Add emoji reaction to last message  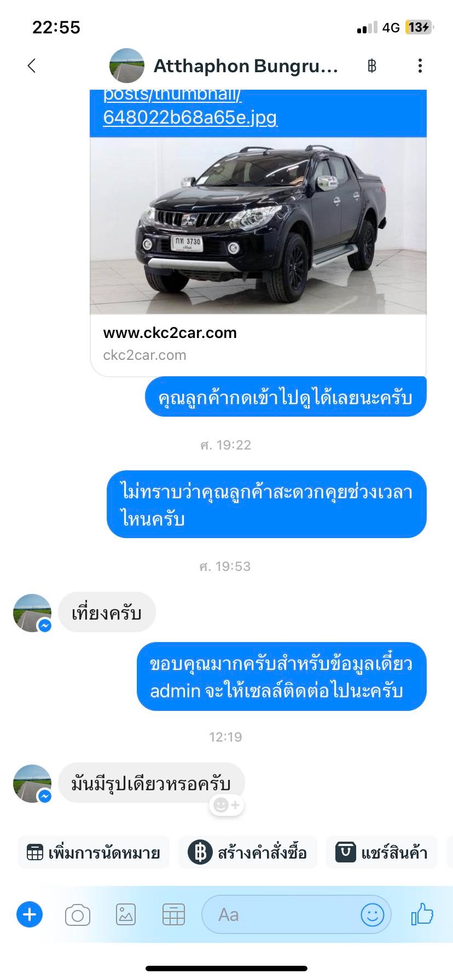[x=226, y=805]
